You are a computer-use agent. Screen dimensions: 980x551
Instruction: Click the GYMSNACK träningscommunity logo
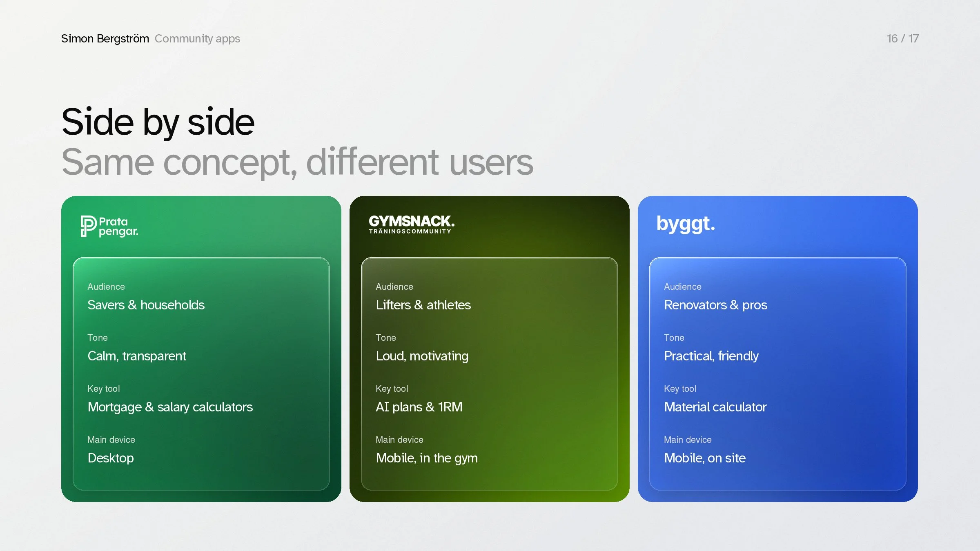point(412,224)
